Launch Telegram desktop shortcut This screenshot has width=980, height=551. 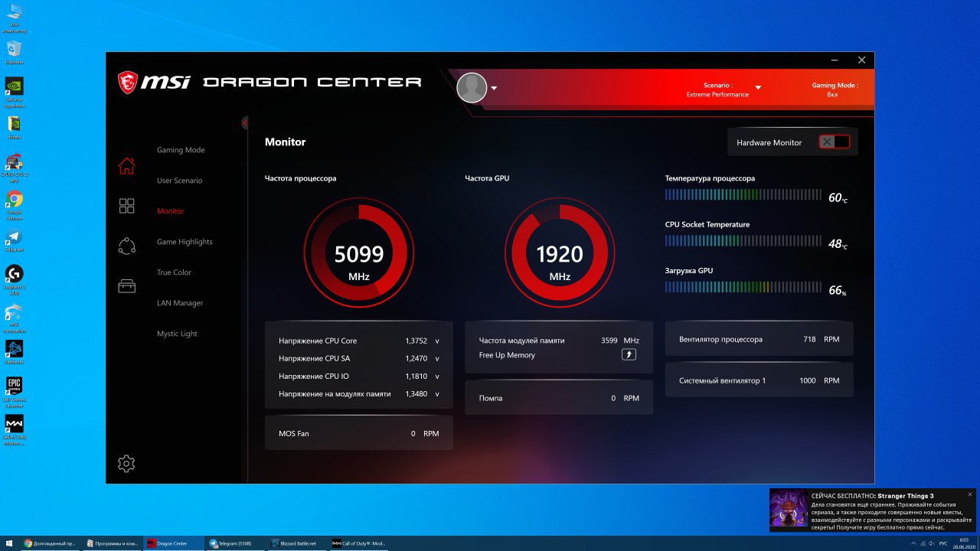(14, 240)
